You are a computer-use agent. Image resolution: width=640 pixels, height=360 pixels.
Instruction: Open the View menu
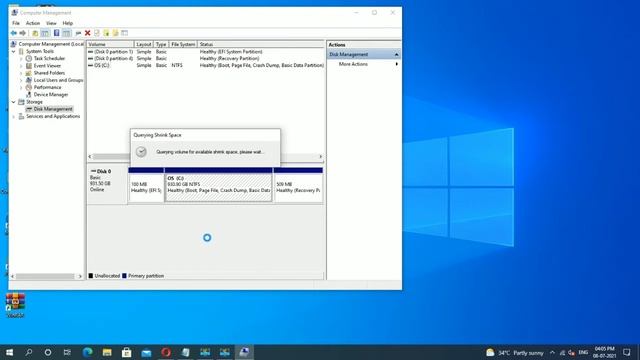pyautogui.click(x=51, y=23)
